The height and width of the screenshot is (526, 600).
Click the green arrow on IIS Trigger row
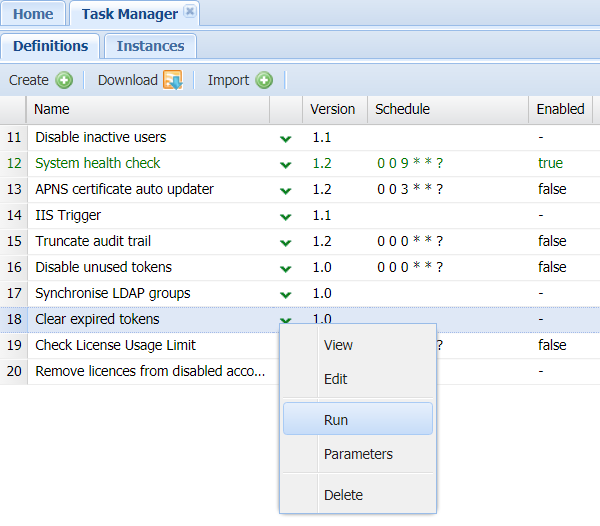tap(286, 216)
